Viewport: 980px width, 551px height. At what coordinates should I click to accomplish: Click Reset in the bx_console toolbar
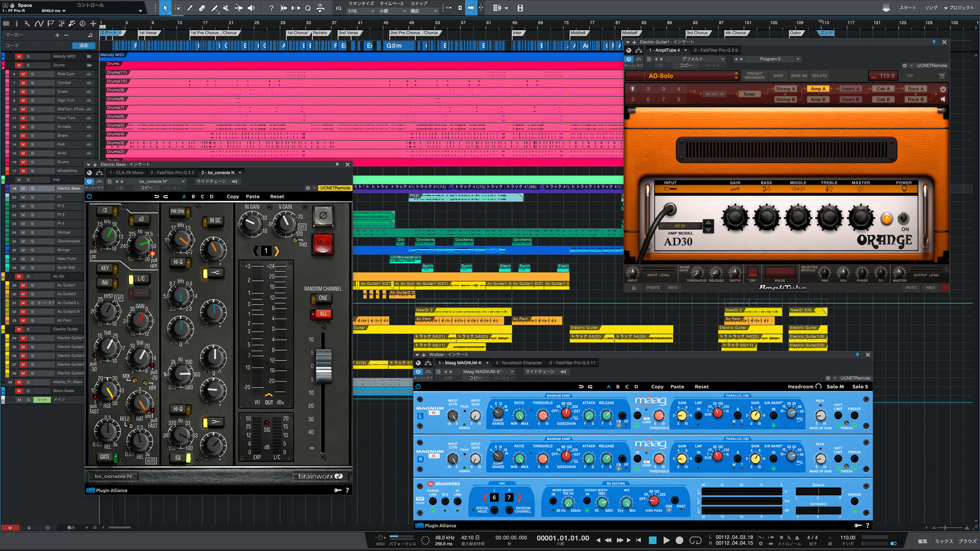(277, 197)
